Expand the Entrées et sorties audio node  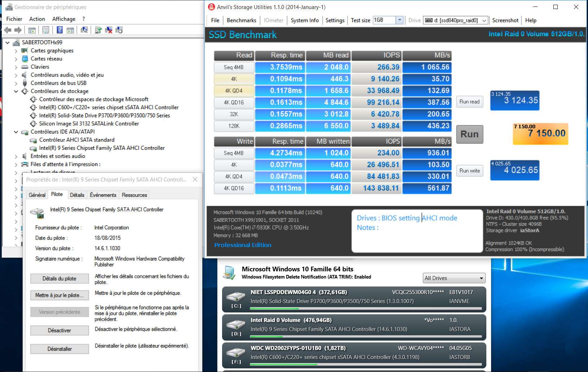click(x=16, y=156)
